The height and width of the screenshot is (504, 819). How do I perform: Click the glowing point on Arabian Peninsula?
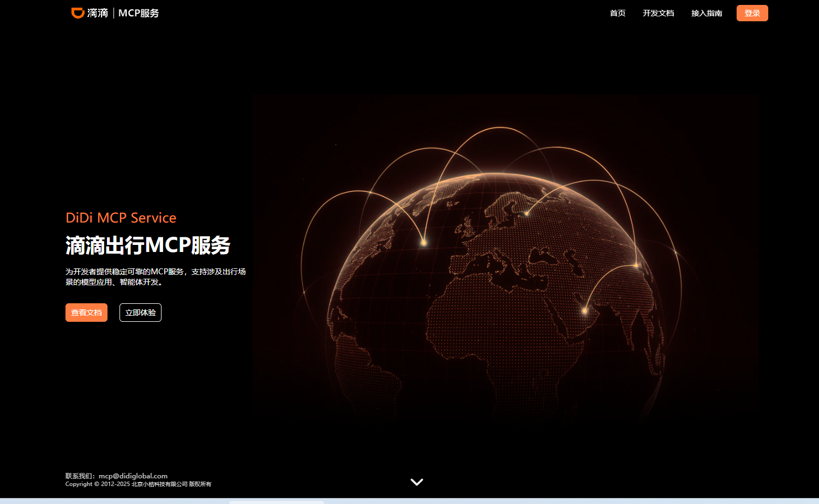(x=584, y=311)
